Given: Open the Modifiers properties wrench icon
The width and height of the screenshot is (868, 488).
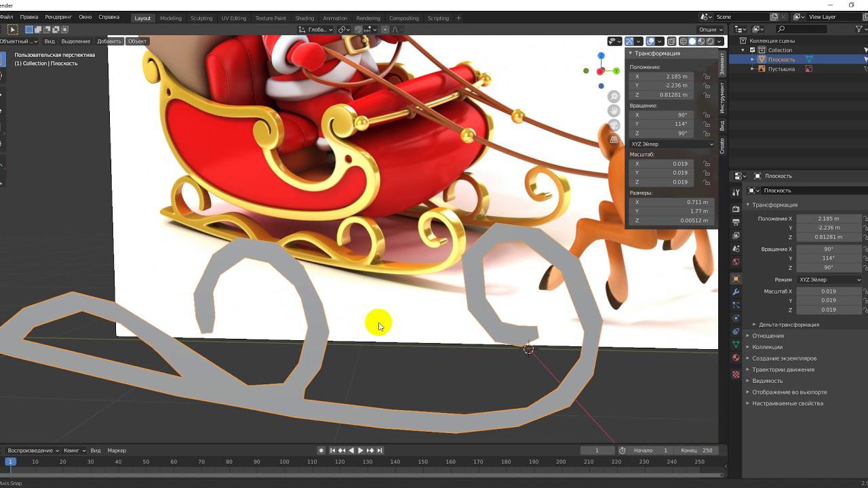Looking at the screenshot, I should [736, 292].
